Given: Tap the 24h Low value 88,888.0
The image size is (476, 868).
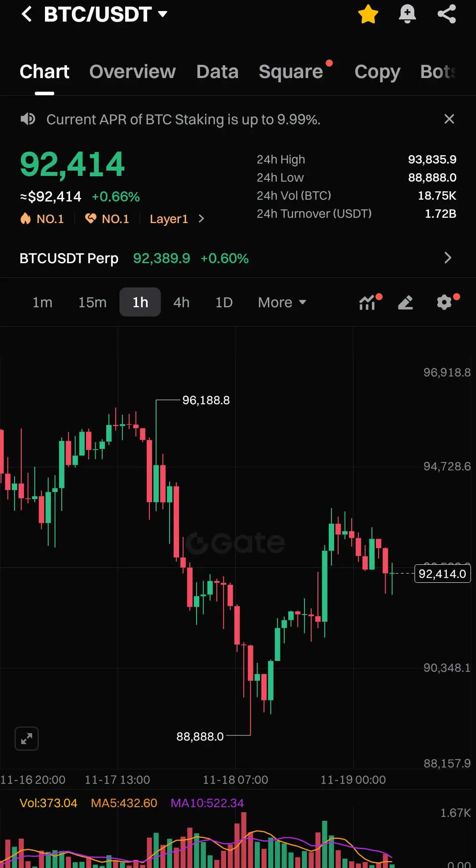Looking at the screenshot, I should click(x=432, y=178).
